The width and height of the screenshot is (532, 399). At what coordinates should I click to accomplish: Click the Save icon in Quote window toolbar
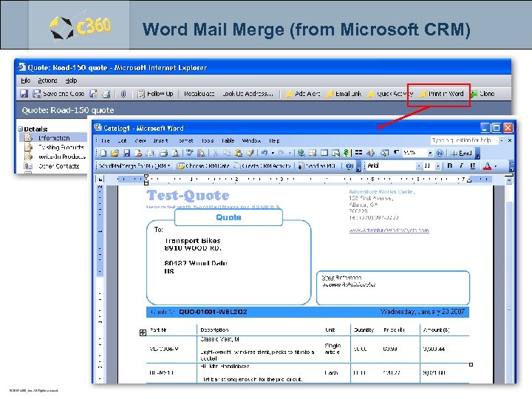[24, 94]
